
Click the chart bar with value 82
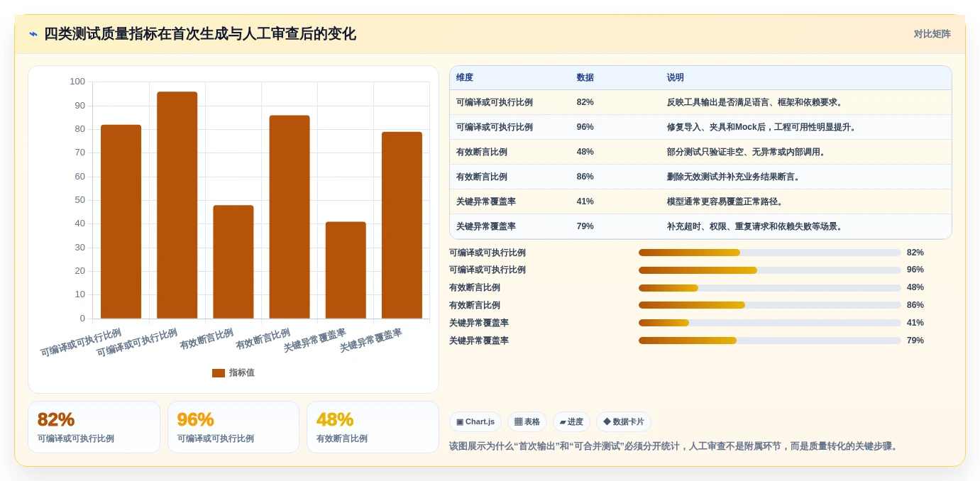[121, 221]
